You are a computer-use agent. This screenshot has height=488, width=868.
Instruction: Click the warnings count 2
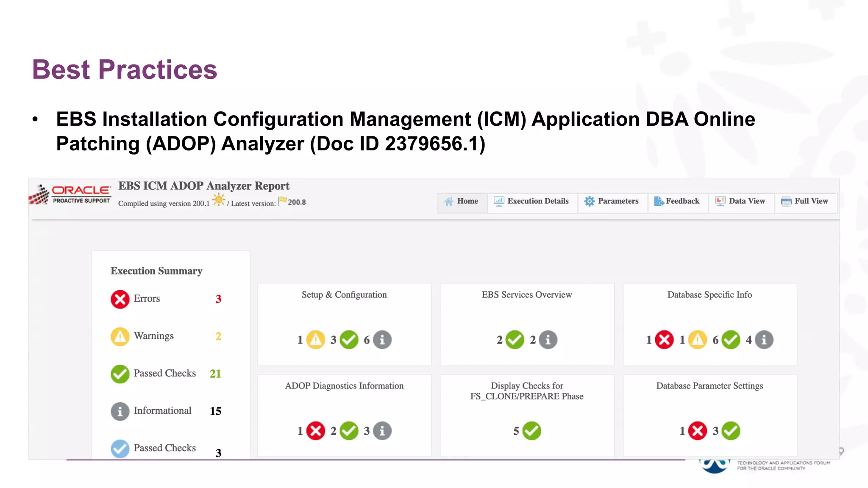tap(218, 336)
